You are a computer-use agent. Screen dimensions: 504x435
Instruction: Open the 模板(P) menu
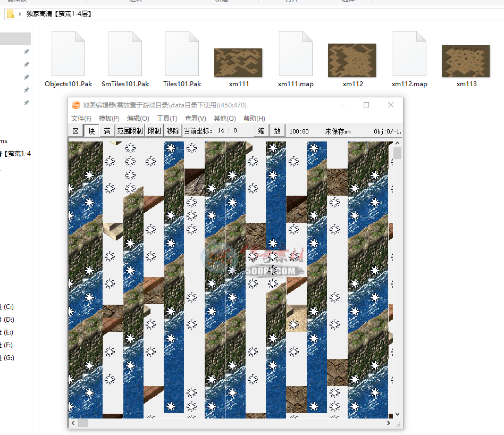coord(109,118)
